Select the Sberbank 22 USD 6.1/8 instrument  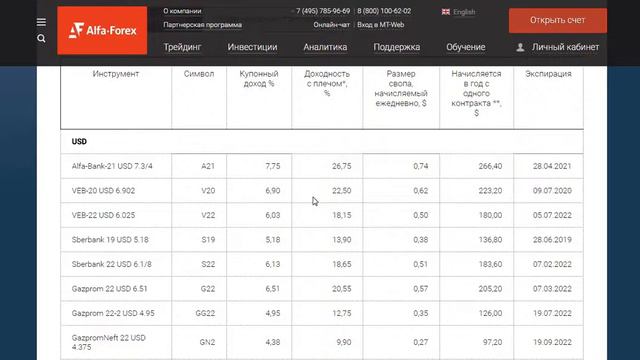point(111,264)
